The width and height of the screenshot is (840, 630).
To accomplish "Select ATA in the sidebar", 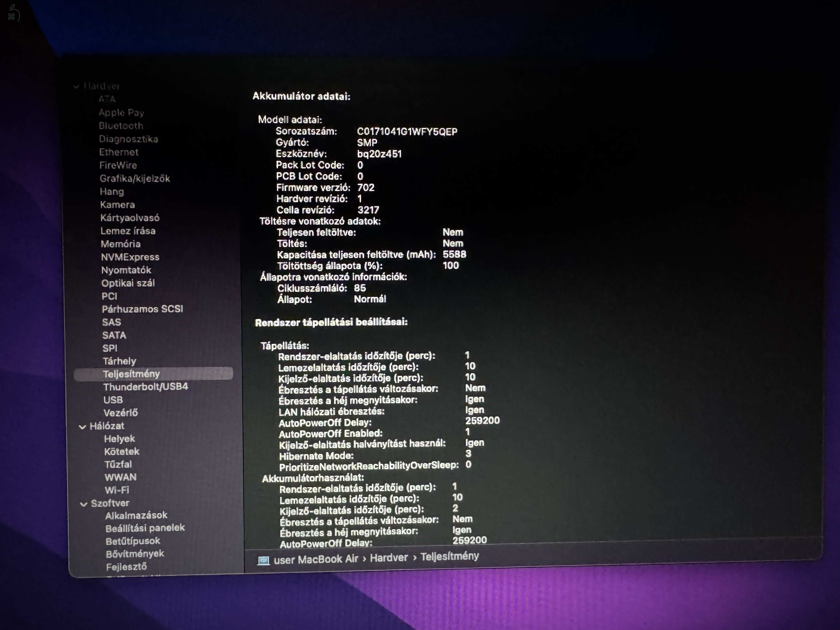I will [x=107, y=99].
